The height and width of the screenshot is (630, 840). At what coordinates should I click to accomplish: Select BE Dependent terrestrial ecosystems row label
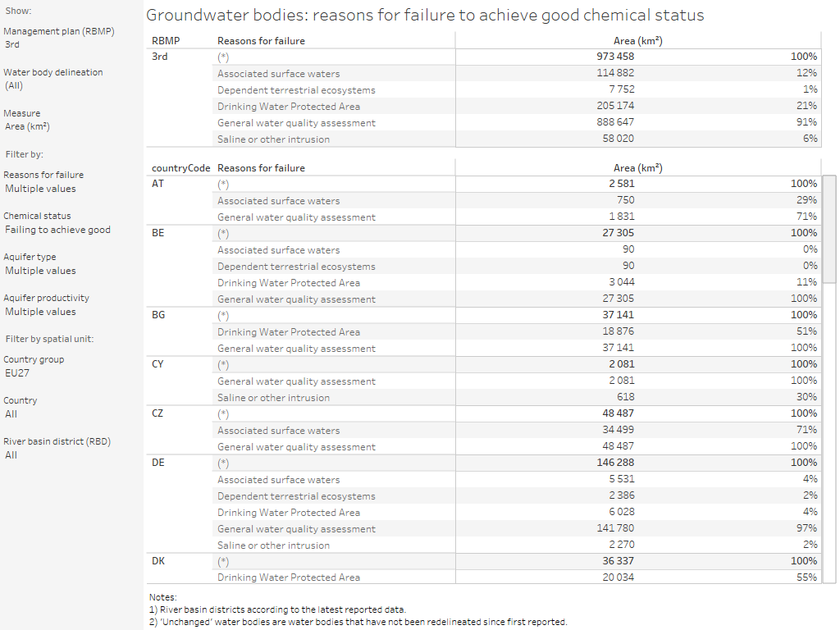click(x=296, y=267)
